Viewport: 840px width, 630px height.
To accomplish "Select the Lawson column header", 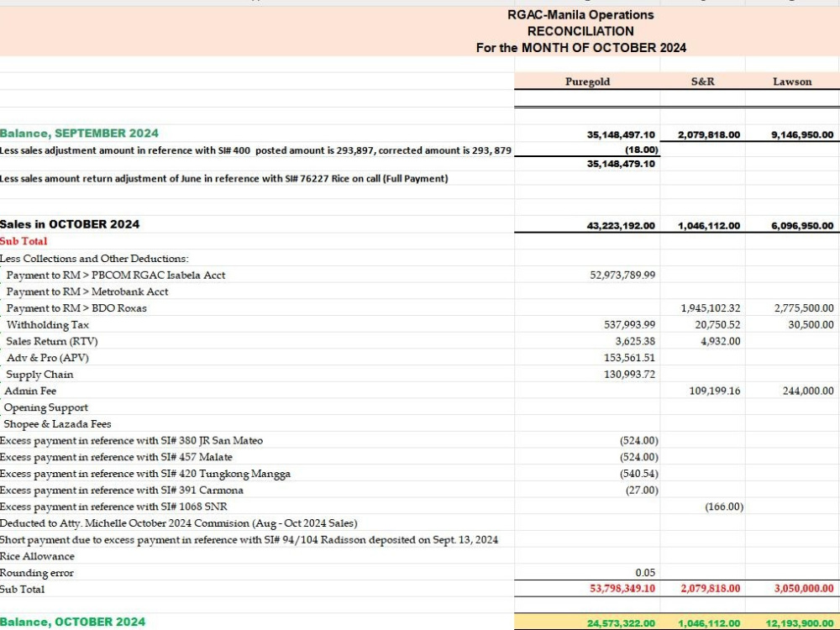I will click(792, 81).
